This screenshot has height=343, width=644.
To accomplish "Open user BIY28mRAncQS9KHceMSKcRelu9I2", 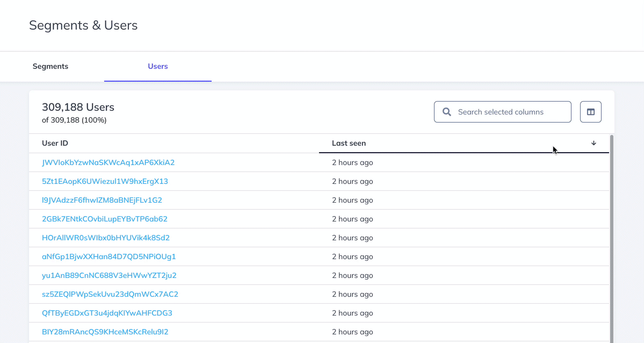I will pyautogui.click(x=105, y=332).
